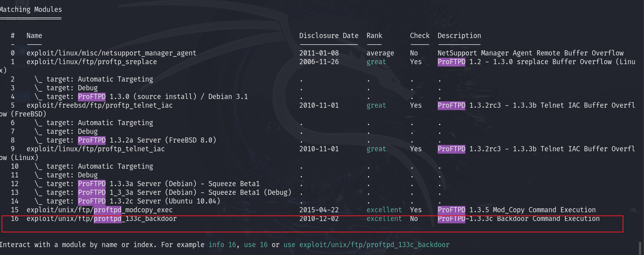
Task: Click the date 2015-04-22
Action: click(319, 210)
